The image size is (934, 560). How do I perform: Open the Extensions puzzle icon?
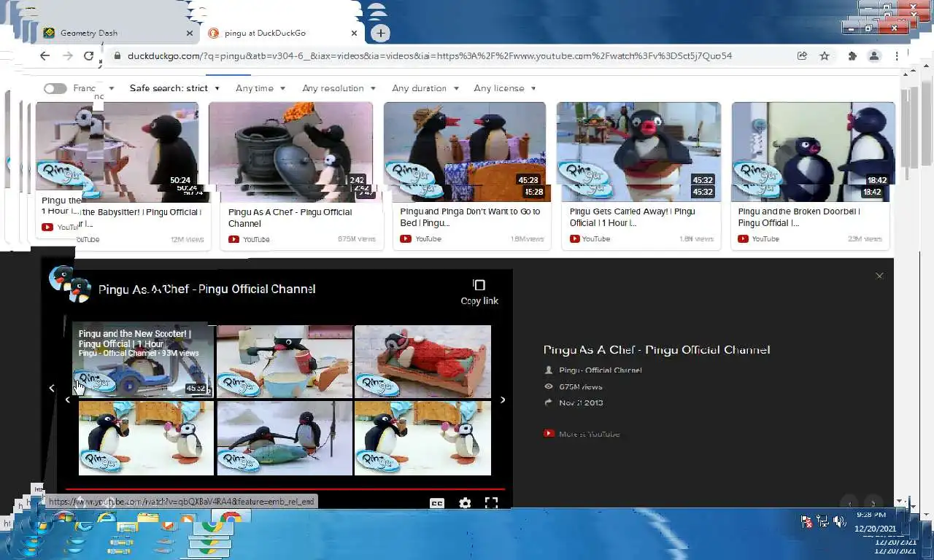tap(852, 56)
